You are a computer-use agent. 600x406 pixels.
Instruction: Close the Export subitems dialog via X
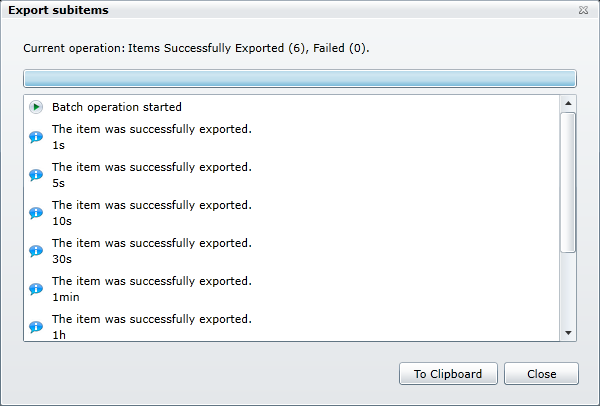pos(583,10)
